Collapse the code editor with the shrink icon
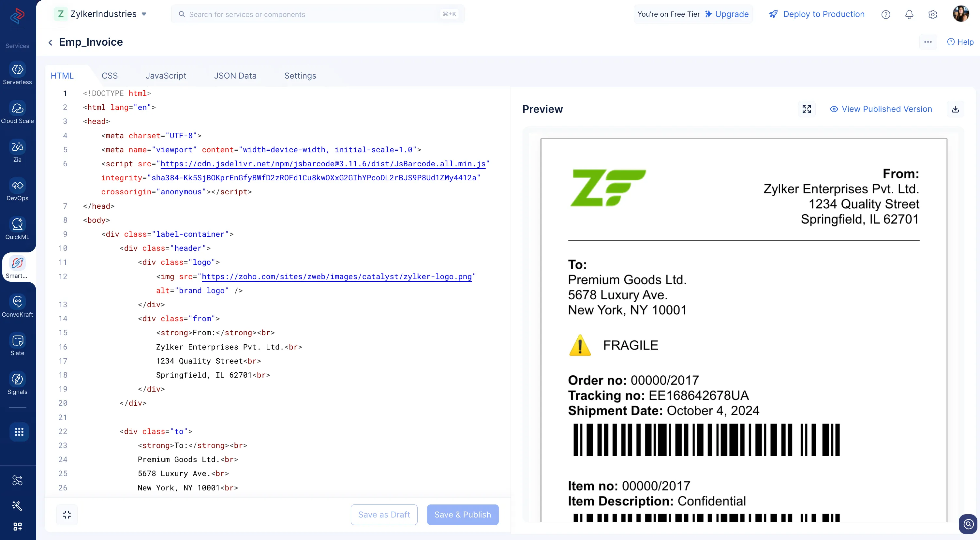The height and width of the screenshot is (540, 980). [x=67, y=515]
